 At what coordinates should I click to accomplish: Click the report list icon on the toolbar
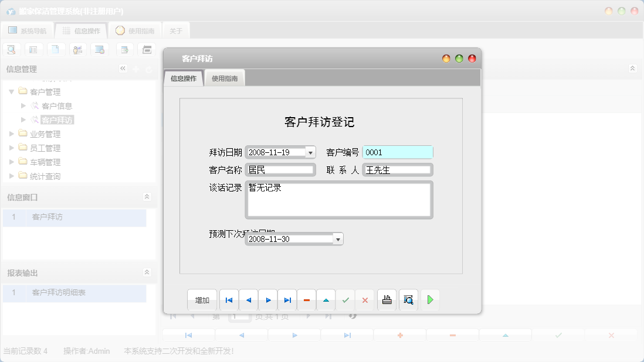tap(33, 49)
